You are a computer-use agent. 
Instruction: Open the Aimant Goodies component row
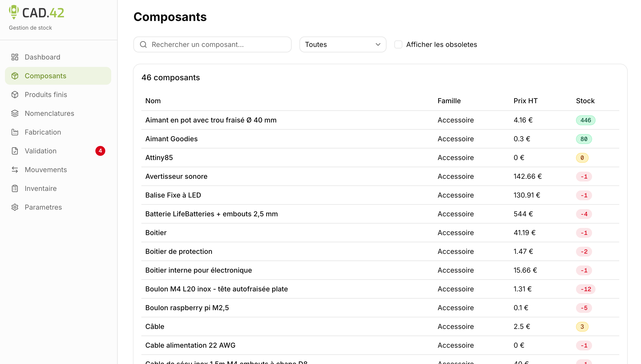point(380,139)
